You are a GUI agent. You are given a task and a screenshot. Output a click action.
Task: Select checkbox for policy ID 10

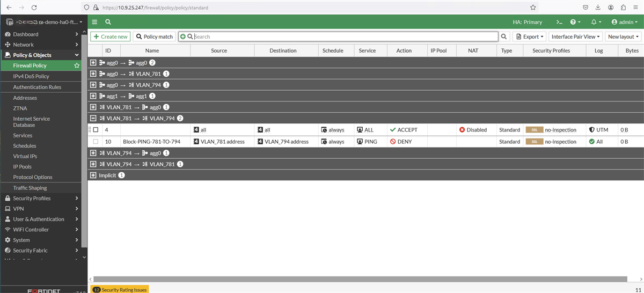tap(96, 142)
